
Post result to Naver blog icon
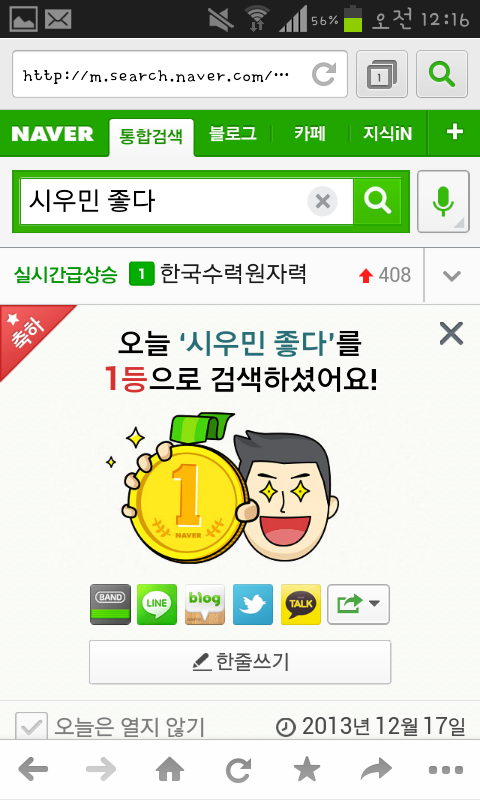(205, 604)
